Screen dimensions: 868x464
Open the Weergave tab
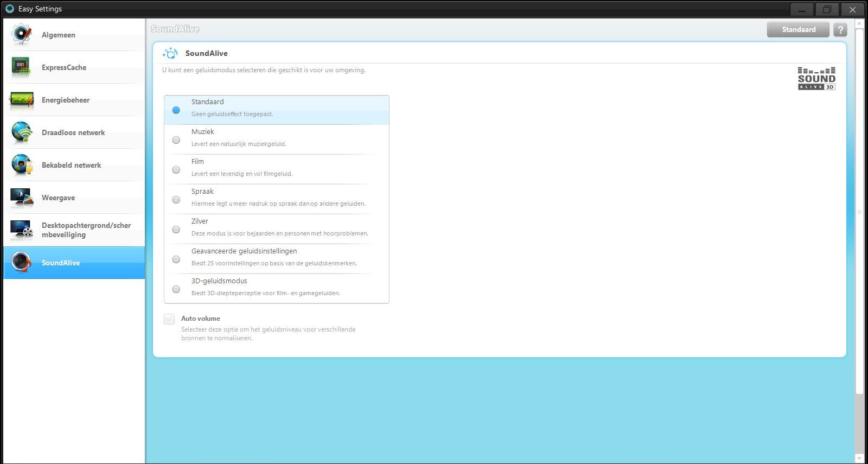point(74,198)
